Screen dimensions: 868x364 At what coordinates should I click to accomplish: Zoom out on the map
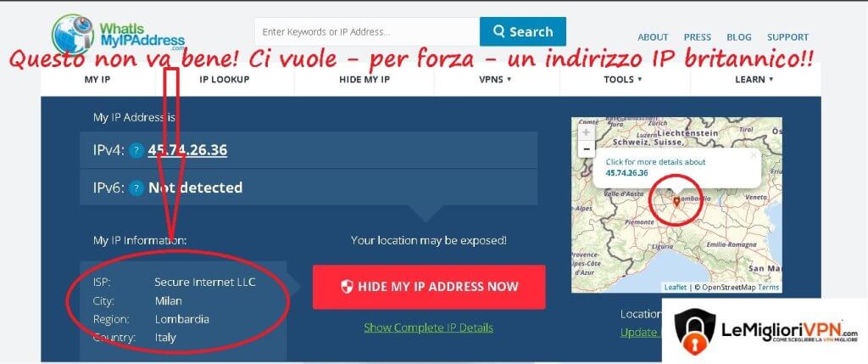click(587, 149)
